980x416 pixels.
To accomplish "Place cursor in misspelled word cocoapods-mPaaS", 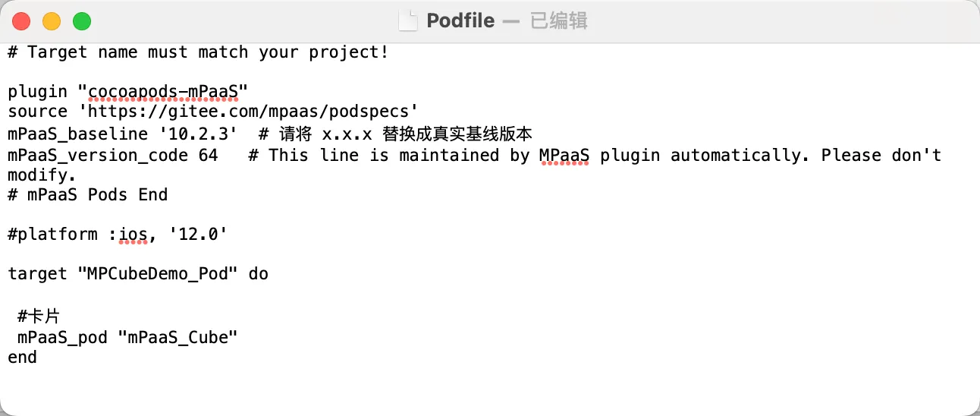I will coord(163,92).
